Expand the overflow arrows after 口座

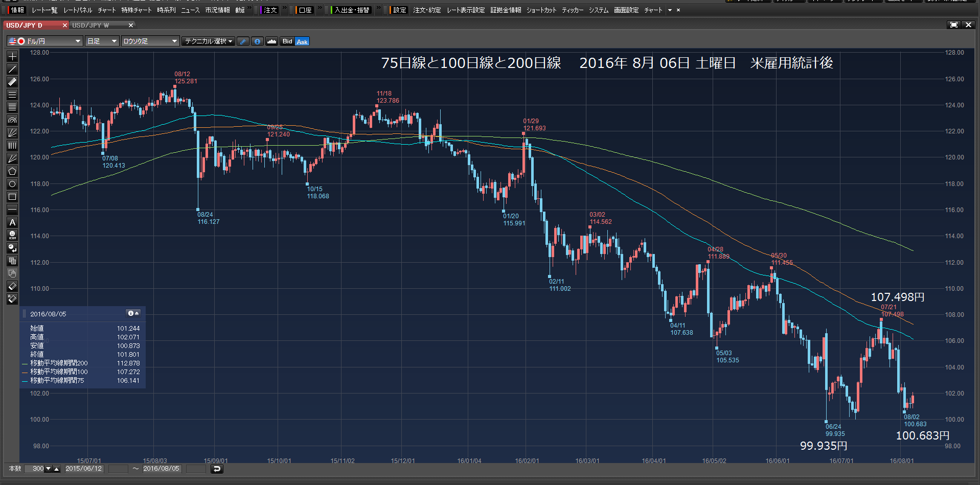[320, 8]
